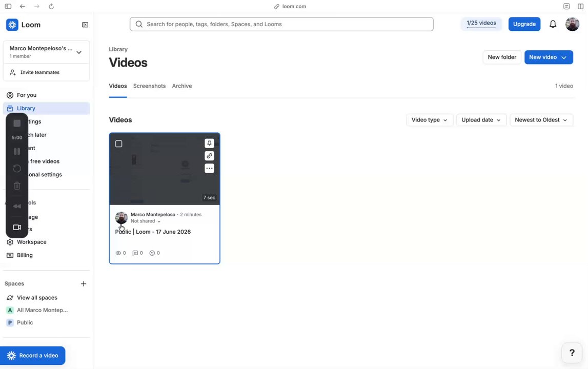Click the views count eye icon
Image resolution: width=588 pixels, height=369 pixels.
tap(118, 253)
